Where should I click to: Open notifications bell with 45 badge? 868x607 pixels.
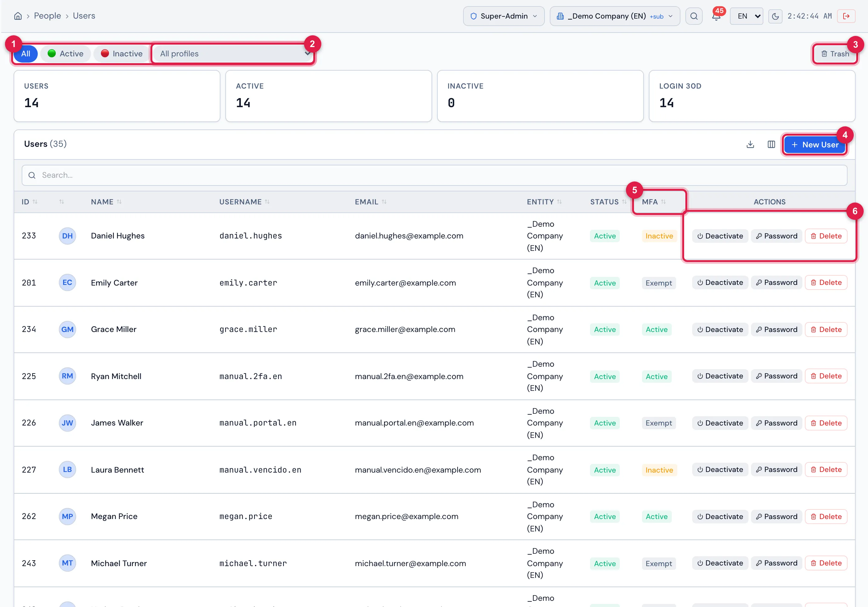(x=716, y=16)
